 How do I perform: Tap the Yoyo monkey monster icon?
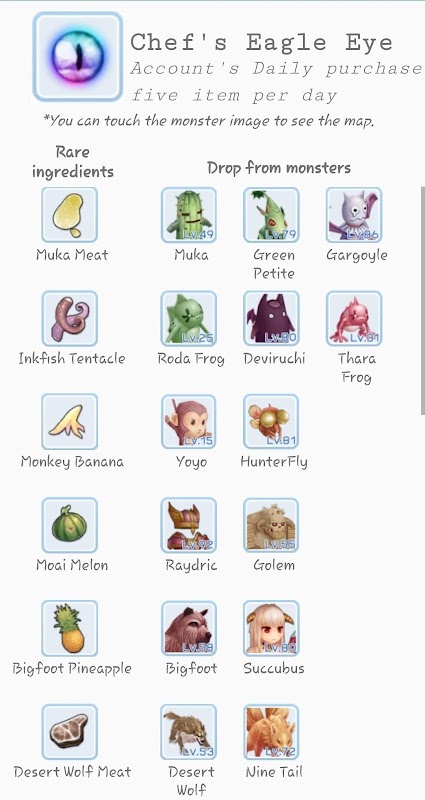point(189,421)
